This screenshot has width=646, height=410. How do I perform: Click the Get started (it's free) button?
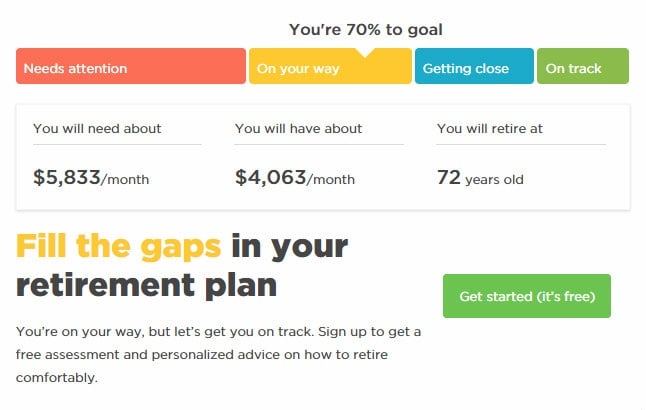(x=527, y=296)
